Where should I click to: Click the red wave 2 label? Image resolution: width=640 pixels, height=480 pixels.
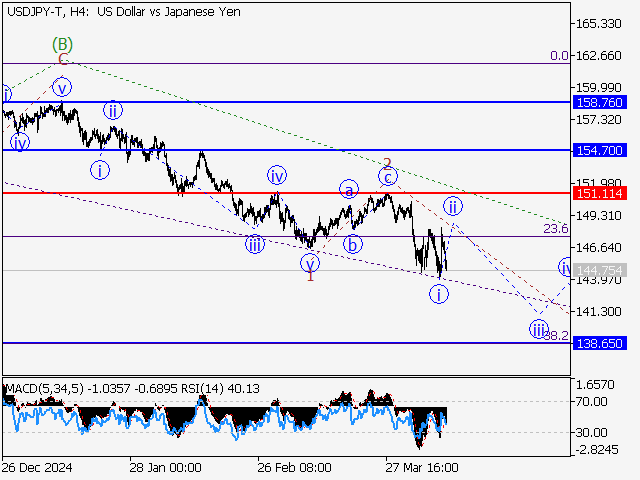click(387, 162)
